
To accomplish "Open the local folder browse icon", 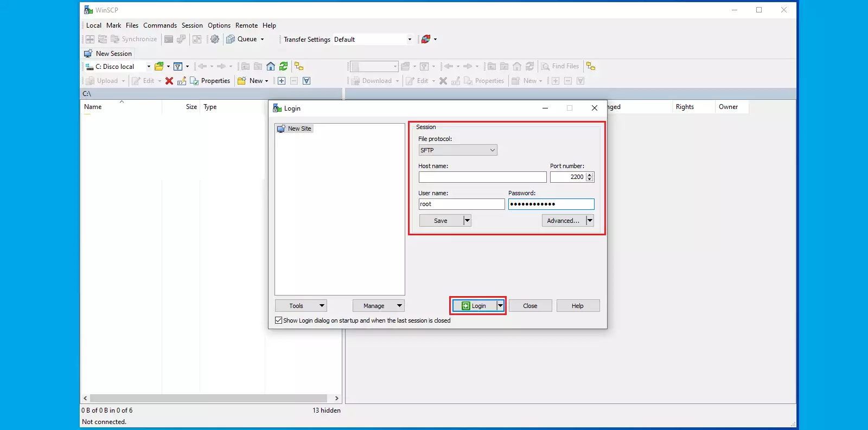I will [x=159, y=66].
